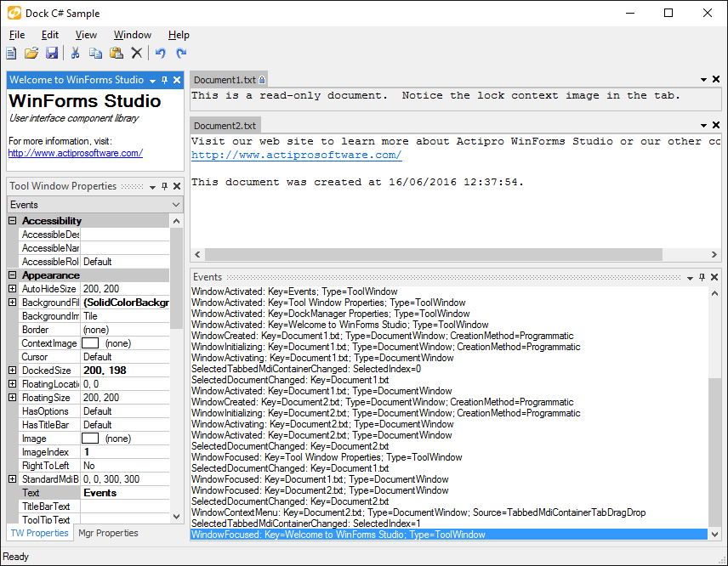Select the Document1.txt tab

(230, 80)
